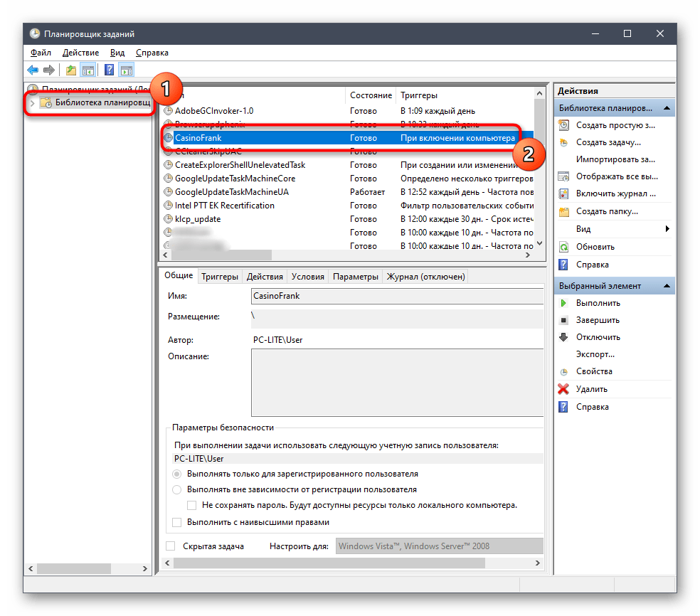Screen dimensions: 700x616
Task: Click the Up one level folder icon
Action: coord(71,70)
